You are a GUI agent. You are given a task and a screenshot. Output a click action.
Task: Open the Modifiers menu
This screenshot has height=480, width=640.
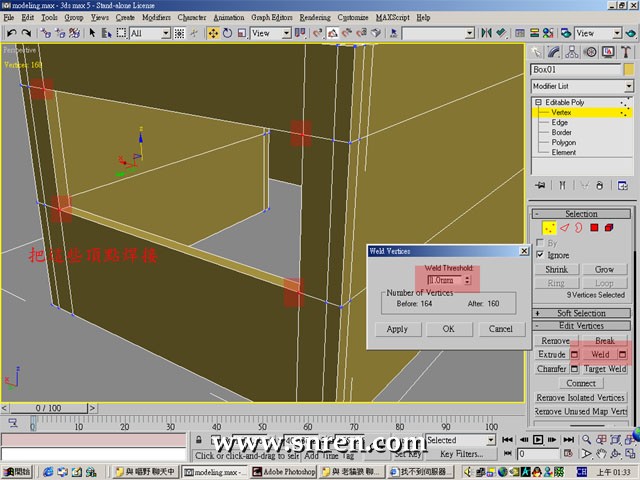tap(156, 18)
